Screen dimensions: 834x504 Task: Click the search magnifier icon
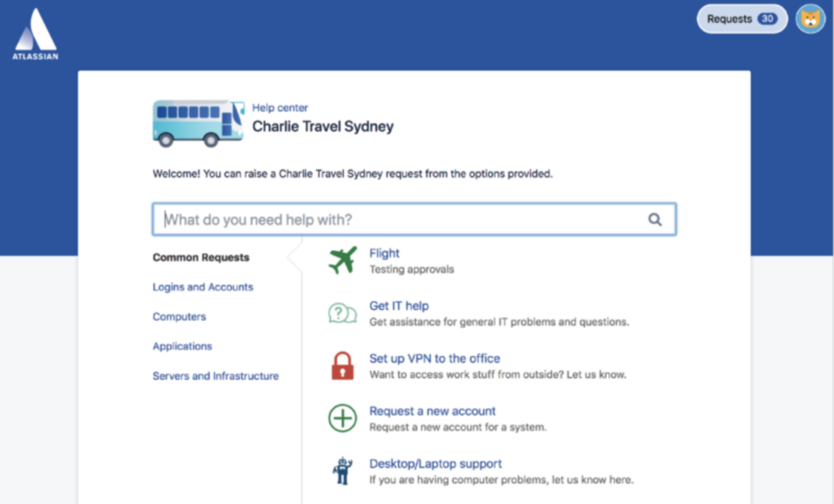coord(655,219)
